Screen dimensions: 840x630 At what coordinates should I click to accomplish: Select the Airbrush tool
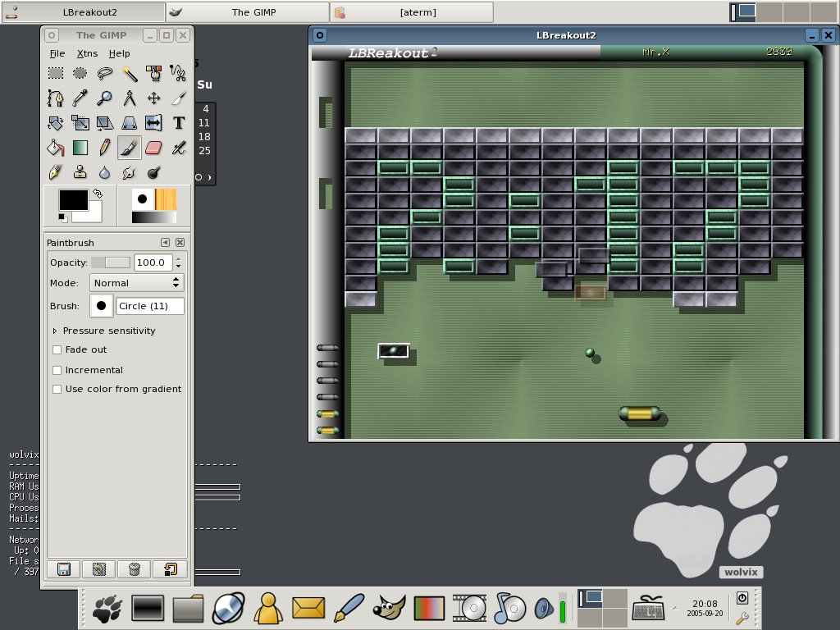click(x=178, y=148)
